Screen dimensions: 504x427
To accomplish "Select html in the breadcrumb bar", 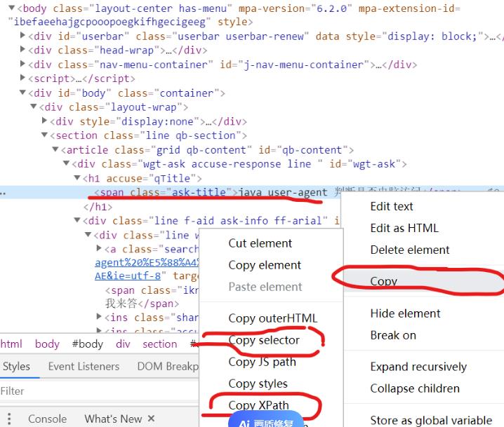I will coord(11,344).
